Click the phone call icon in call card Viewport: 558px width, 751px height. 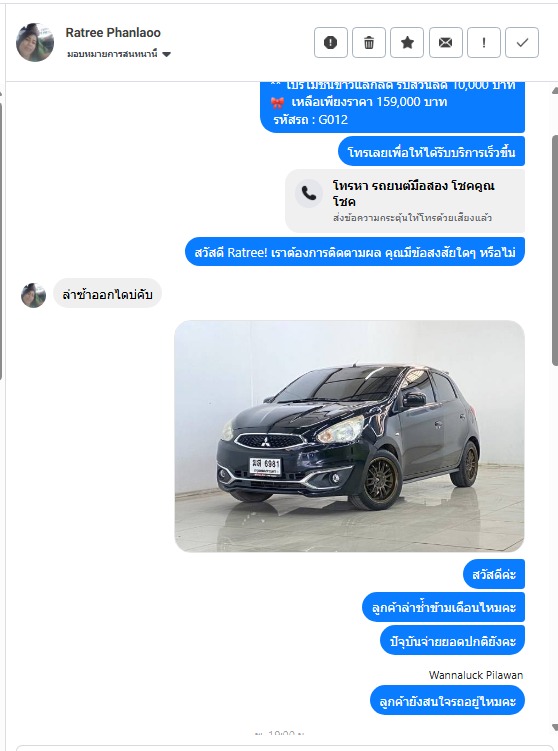point(308,193)
